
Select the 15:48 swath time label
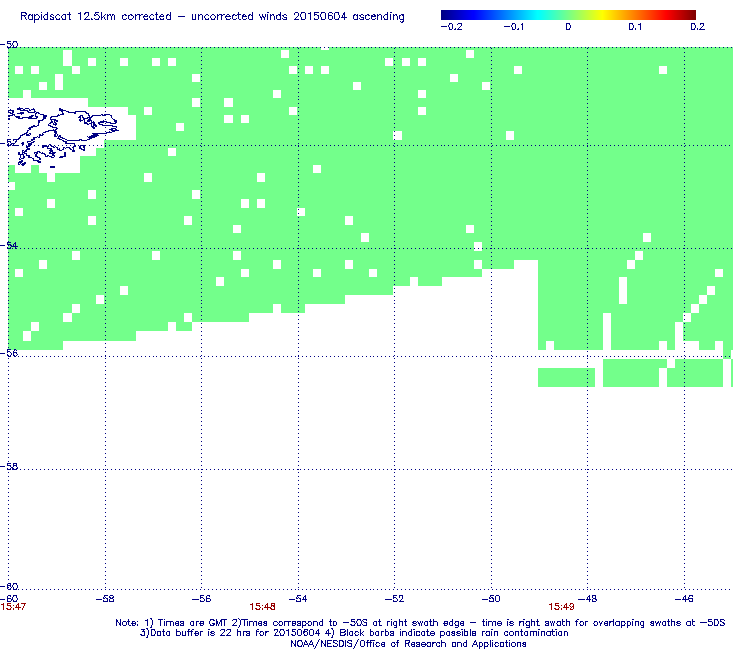click(262, 607)
